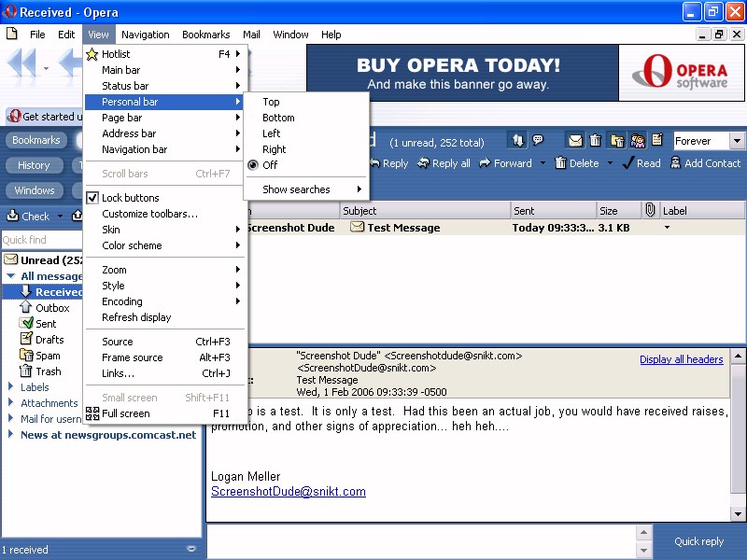Open the Bookmarks menu
The image size is (747, 560).
coord(205,35)
